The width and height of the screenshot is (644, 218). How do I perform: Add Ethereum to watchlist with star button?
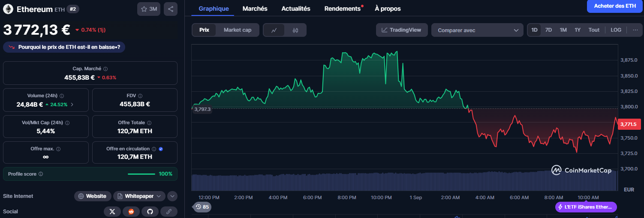[x=149, y=9]
